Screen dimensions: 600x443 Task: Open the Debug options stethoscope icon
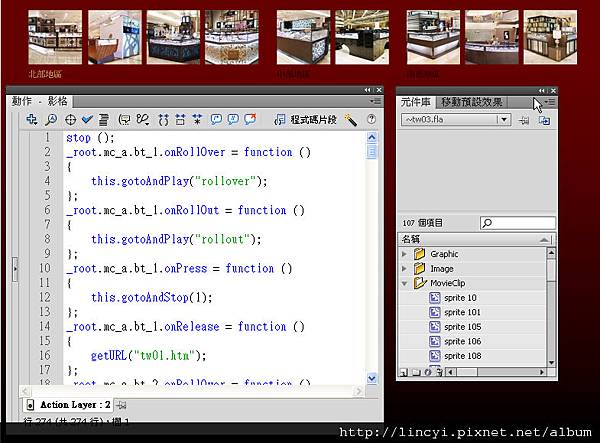pos(143,120)
